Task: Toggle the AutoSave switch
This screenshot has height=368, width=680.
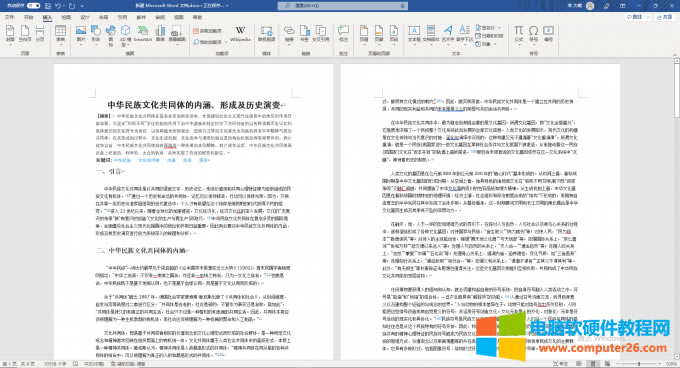Action: 33,6
